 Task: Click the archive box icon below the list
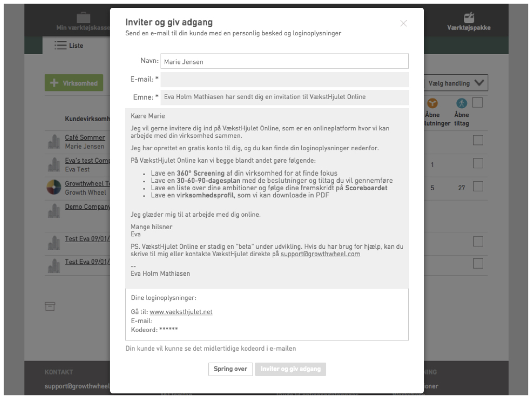point(50,307)
